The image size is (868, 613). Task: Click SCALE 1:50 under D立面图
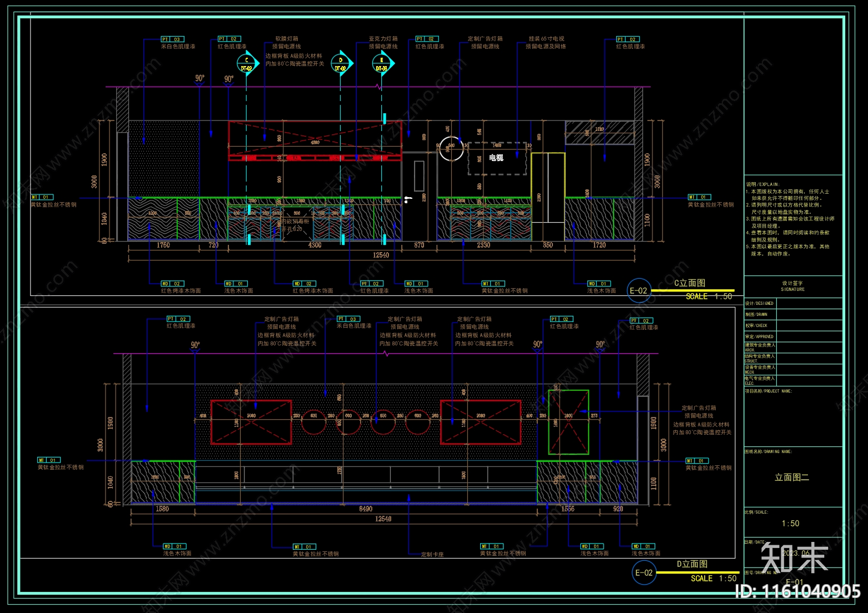pyautogui.click(x=714, y=579)
